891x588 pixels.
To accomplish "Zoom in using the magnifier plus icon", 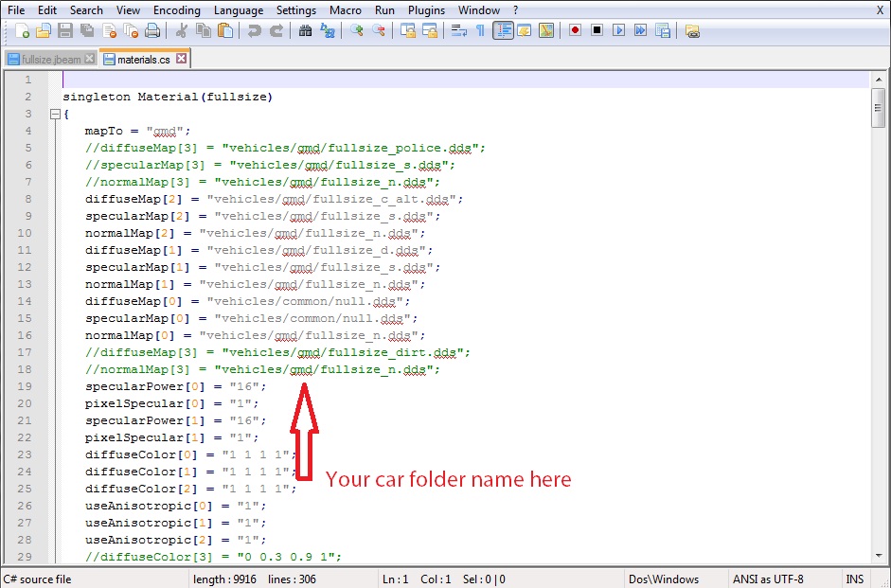I will (x=356, y=30).
